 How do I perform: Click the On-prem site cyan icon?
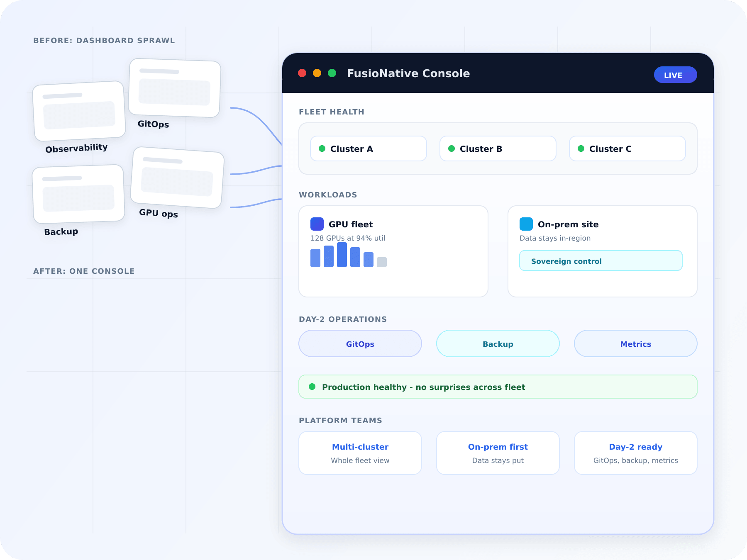click(526, 224)
